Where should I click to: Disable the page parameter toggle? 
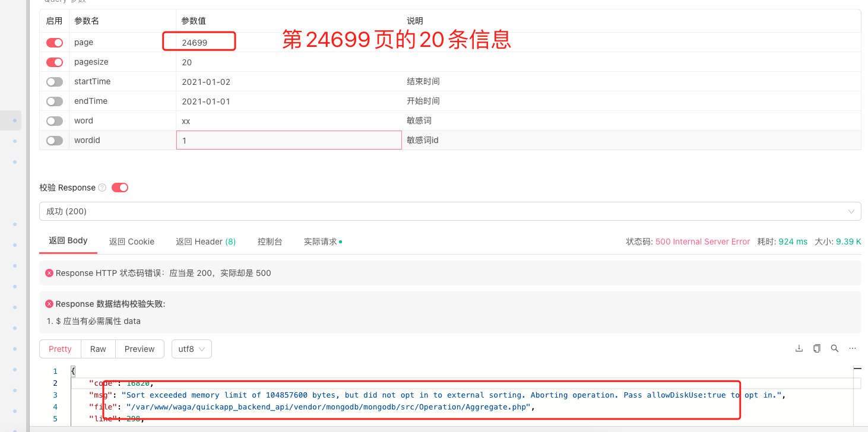tap(54, 42)
